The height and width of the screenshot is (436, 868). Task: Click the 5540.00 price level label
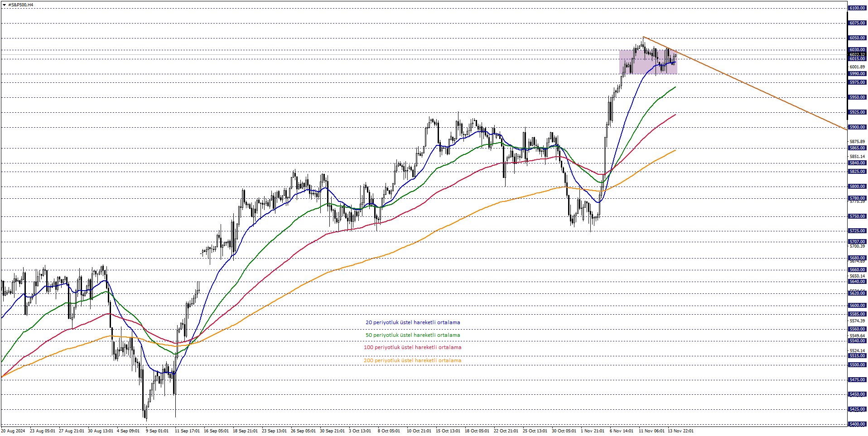(x=857, y=341)
